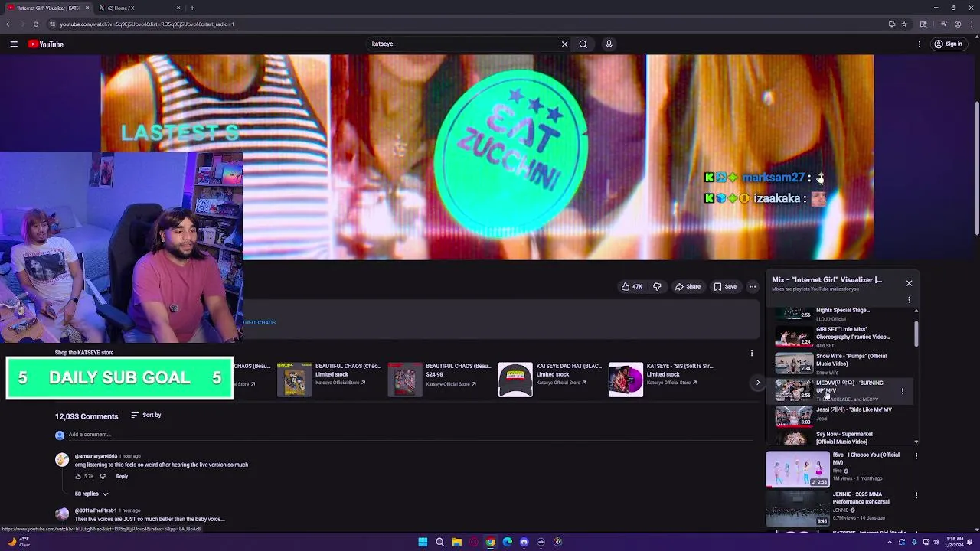Open BEAUTIFULCHAOS hashtag link
This screenshot has width=980, height=551.
click(259, 323)
